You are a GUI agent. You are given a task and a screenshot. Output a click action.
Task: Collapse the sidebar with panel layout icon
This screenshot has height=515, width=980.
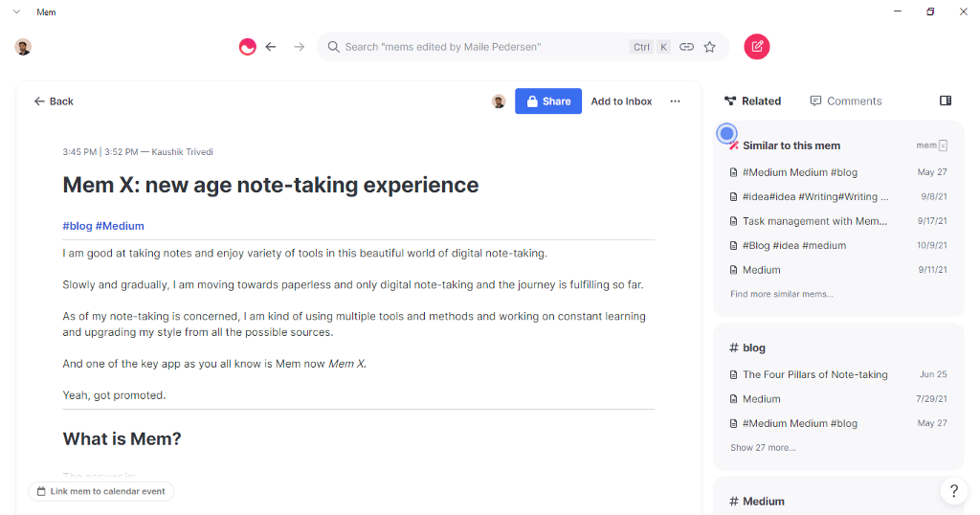point(946,101)
